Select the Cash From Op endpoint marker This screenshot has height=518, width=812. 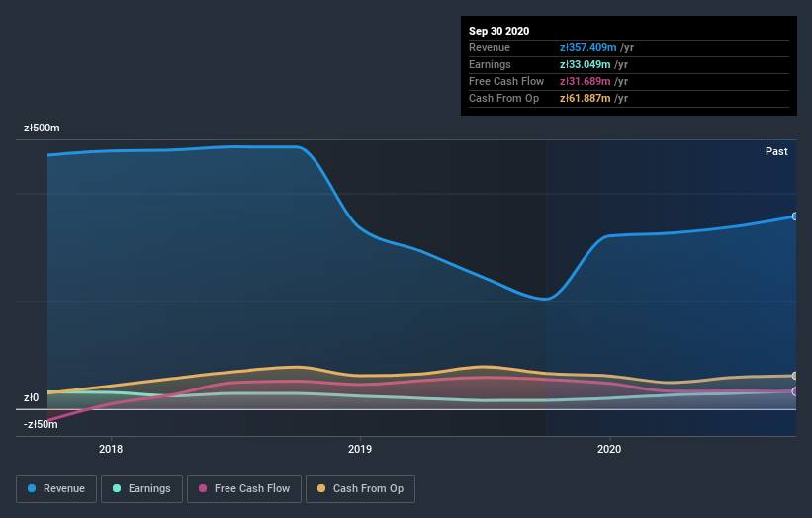pyautogui.click(x=795, y=376)
